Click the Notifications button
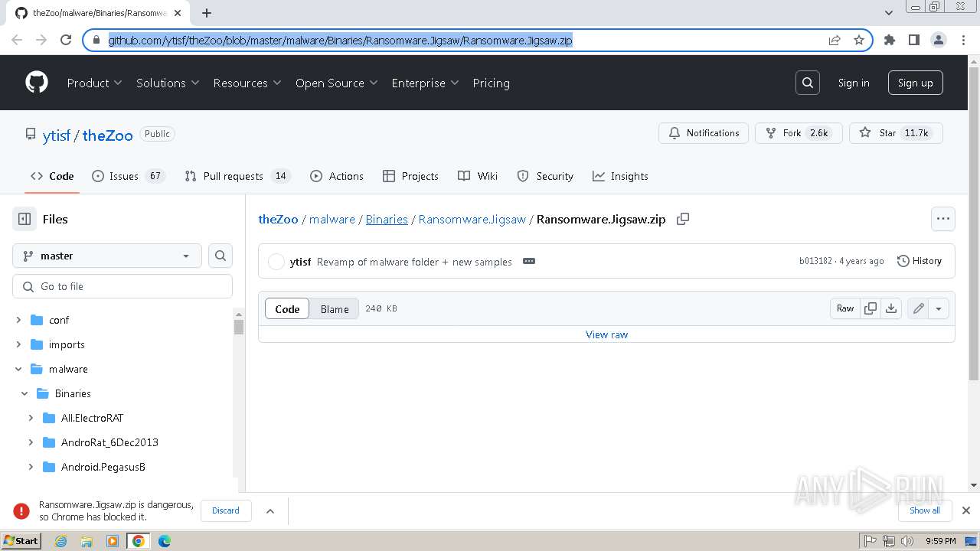 (x=704, y=132)
